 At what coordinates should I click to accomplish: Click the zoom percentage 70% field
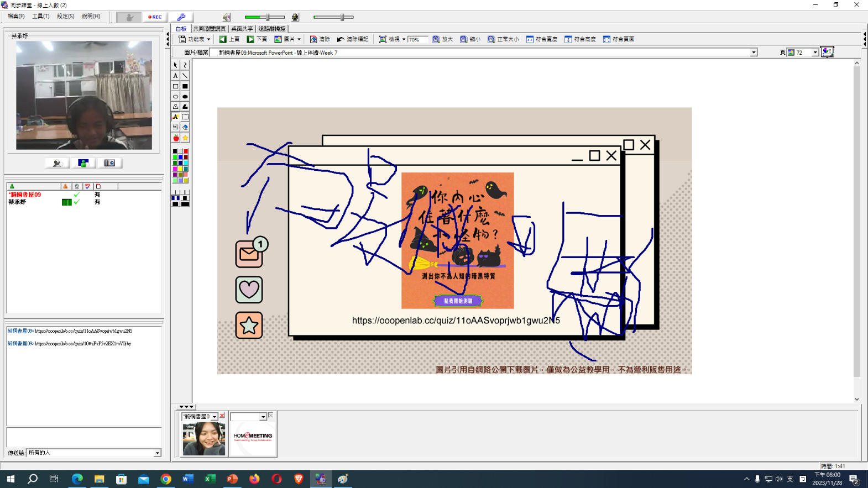click(x=418, y=39)
